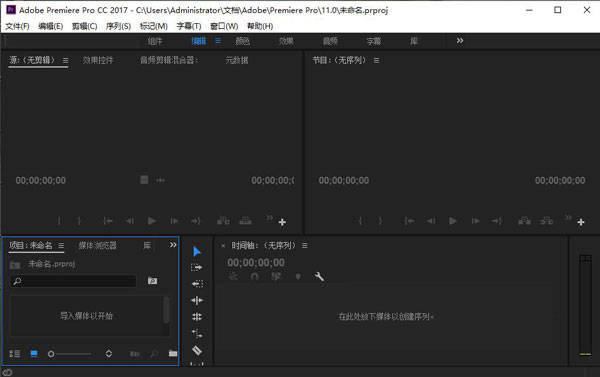Open the 编辑 workspace menu icon
The height and width of the screenshot is (377, 600).
[x=218, y=41]
